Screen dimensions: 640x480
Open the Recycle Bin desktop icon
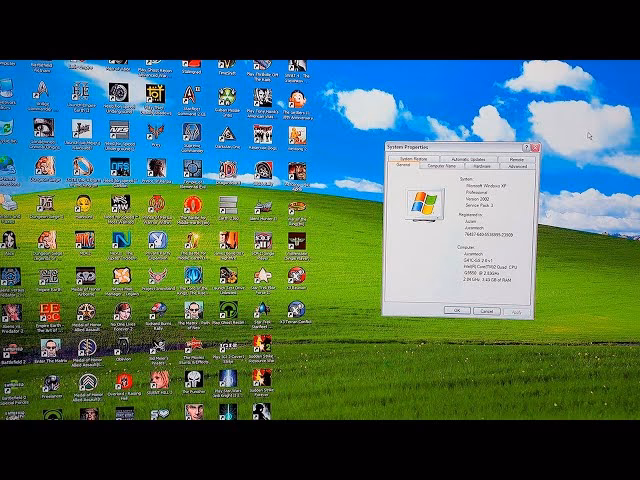click(7, 128)
